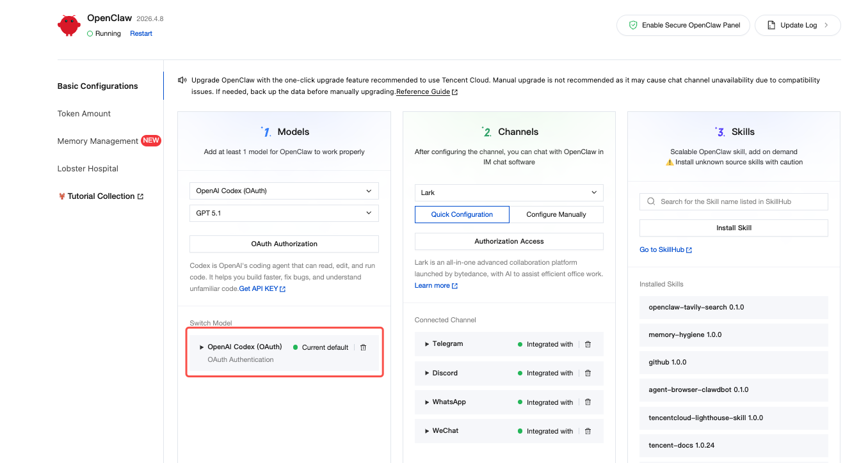
Task: Delete the OpenAI Codex model entry
Action: pos(363,347)
